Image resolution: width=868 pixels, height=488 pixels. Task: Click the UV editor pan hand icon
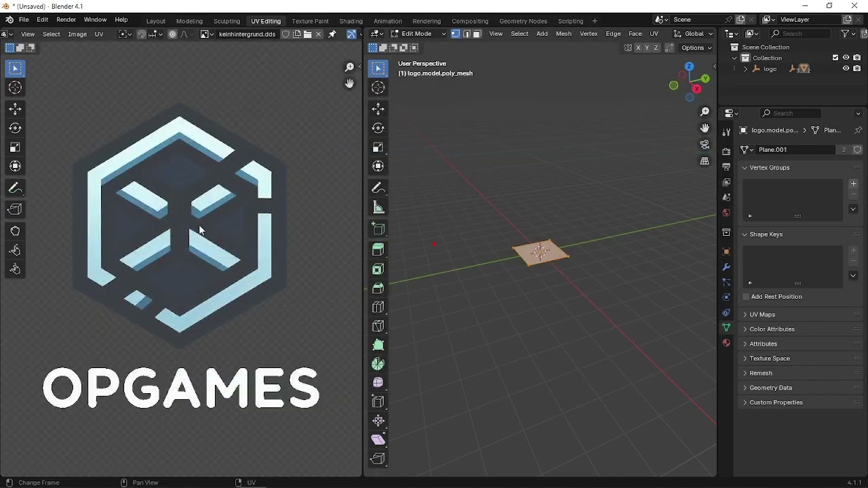point(349,83)
